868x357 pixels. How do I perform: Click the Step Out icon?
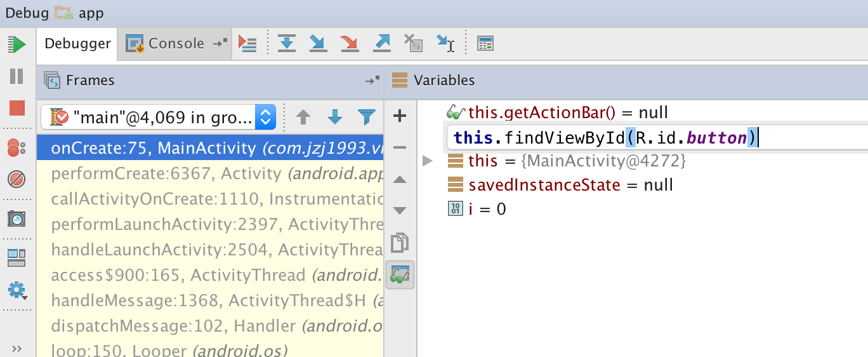point(382,43)
